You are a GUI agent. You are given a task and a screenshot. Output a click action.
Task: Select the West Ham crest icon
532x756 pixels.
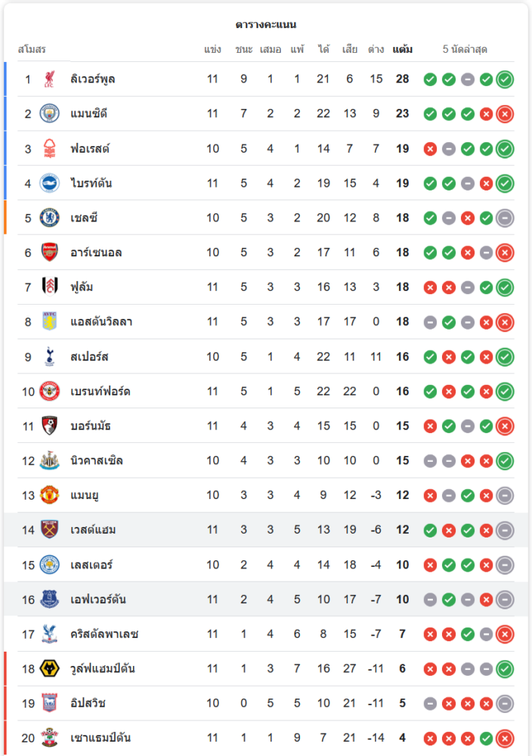point(50,530)
